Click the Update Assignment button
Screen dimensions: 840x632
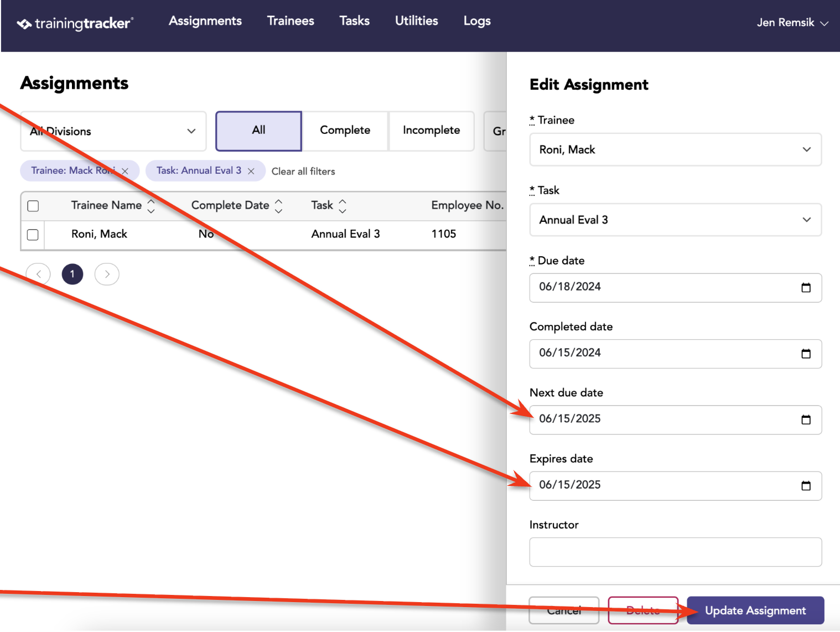pyautogui.click(x=755, y=610)
